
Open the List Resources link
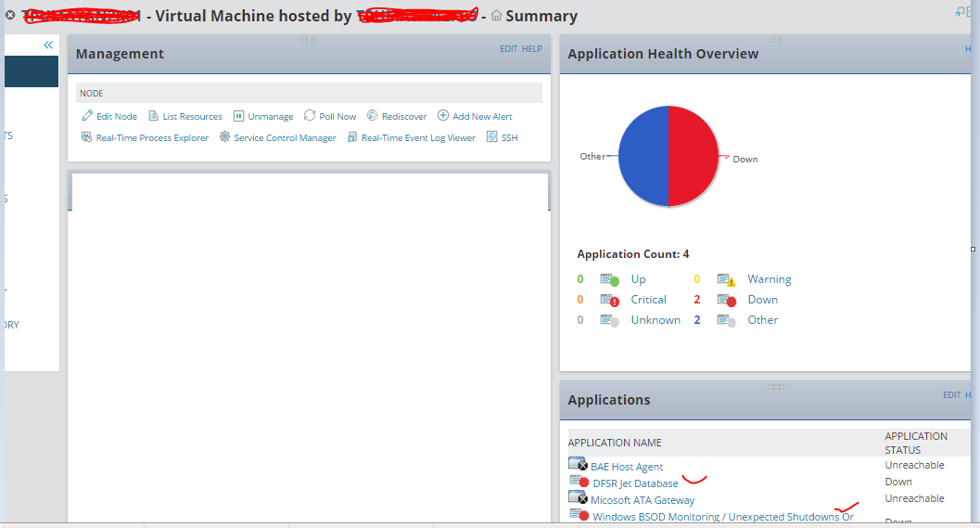[192, 116]
